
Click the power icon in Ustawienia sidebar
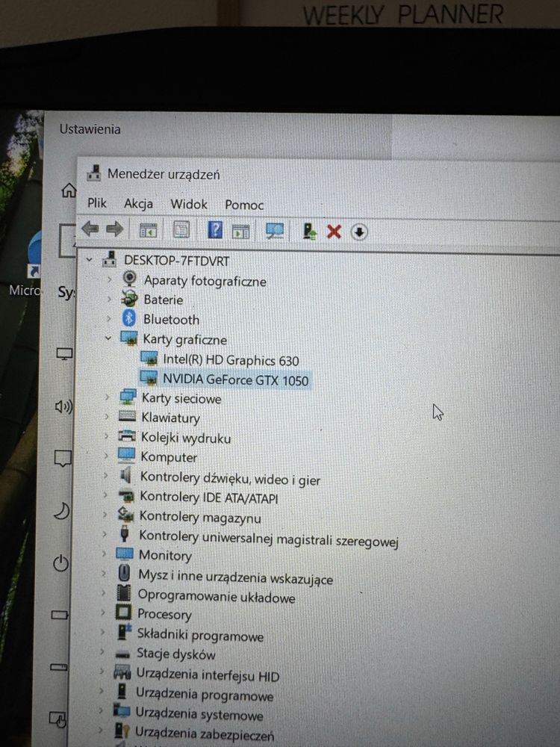(x=60, y=563)
